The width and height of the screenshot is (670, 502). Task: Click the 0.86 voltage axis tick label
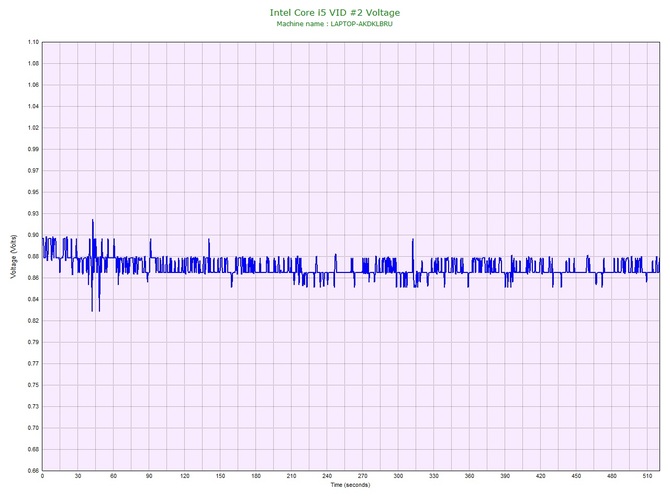[x=33, y=278]
